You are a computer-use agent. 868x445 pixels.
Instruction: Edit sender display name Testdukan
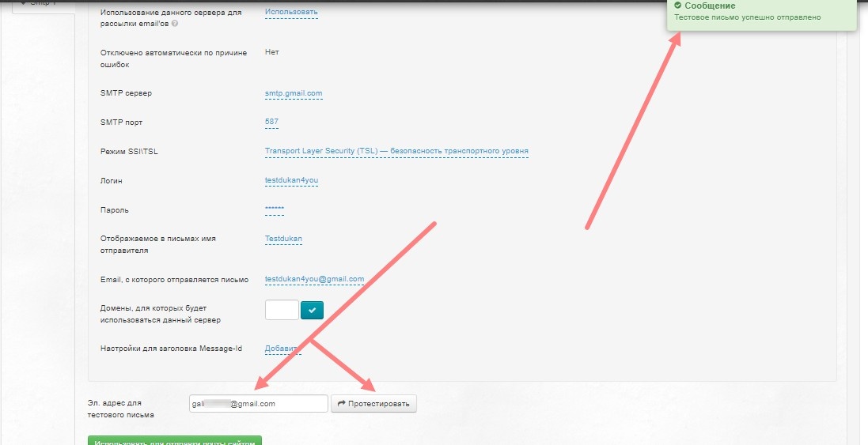283,239
